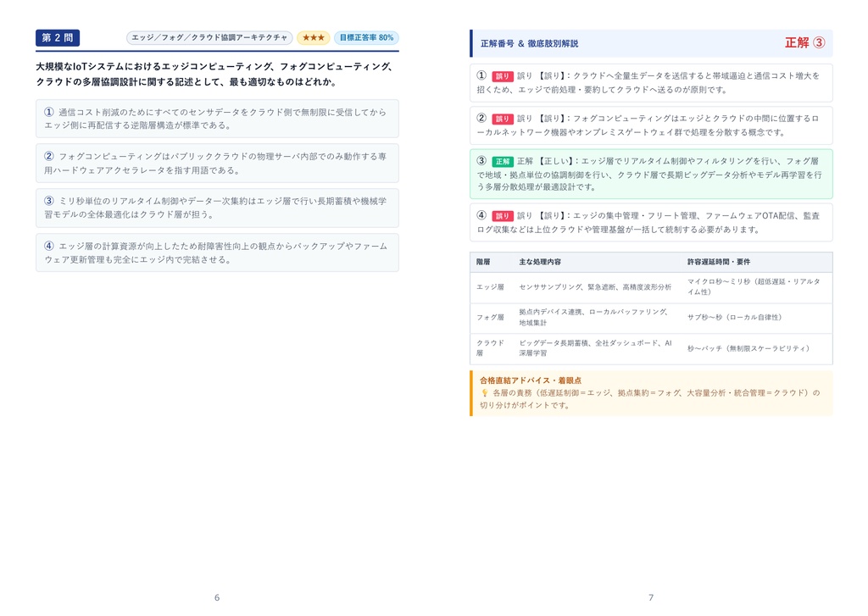Click the question sentence 大規模なIoTシステムにおける
This screenshot has width=868, height=616.
tap(214, 75)
